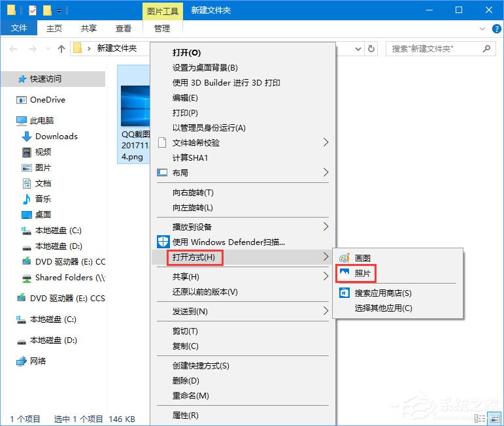Click the search magnifier icon
The height and width of the screenshot is (426, 504).
click(x=486, y=49)
